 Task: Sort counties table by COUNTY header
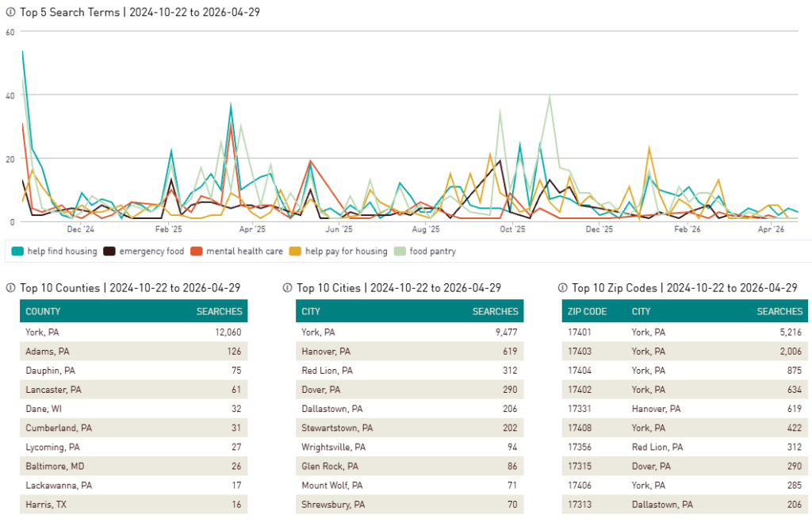[x=43, y=312]
